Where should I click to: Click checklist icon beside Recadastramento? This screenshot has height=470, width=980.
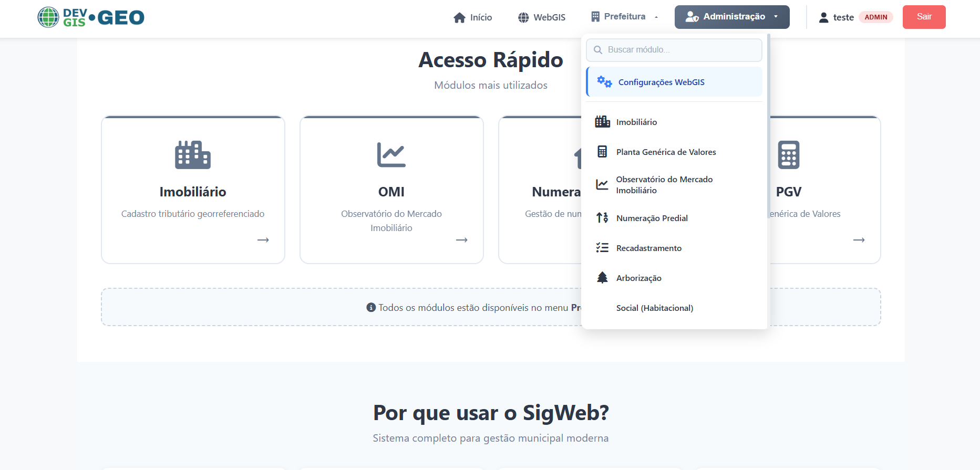[x=602, y=248]
